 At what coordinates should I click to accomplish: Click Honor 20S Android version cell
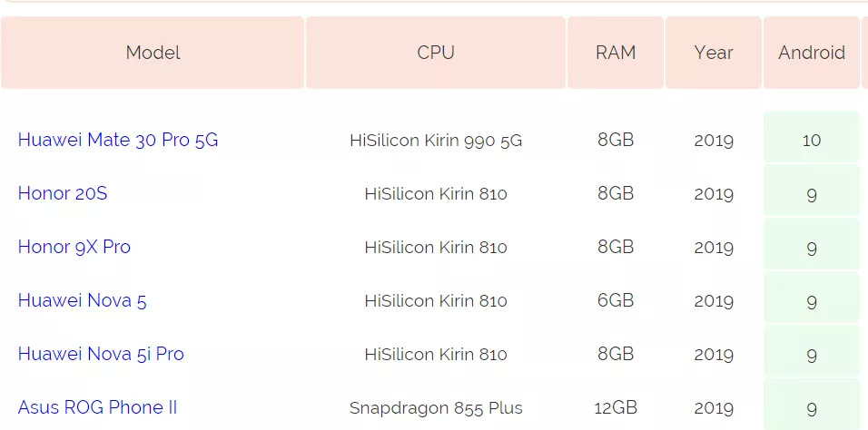(812, 194)
